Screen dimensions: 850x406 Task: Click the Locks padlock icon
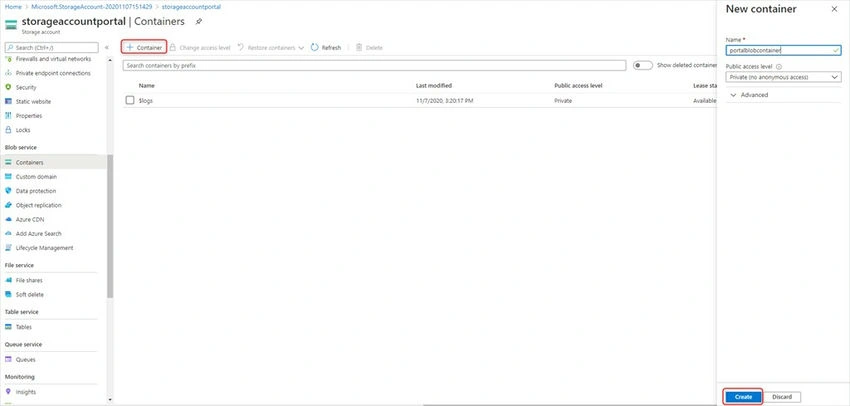point(8,130)
